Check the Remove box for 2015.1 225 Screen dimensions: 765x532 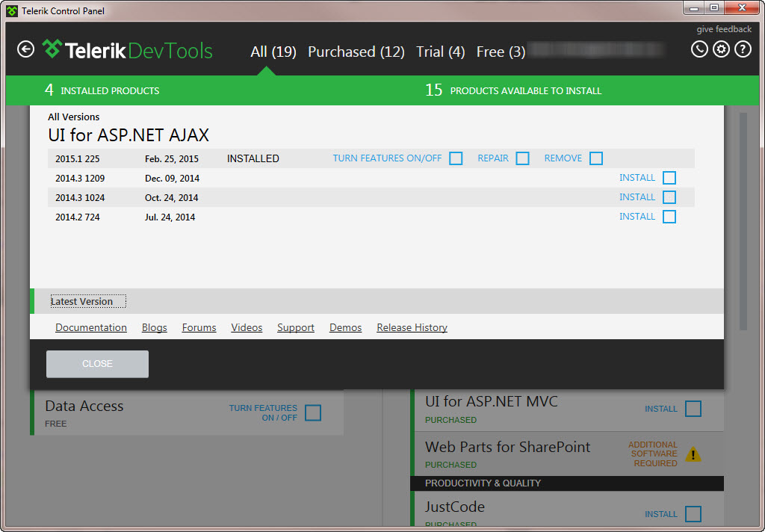point(595,158)
